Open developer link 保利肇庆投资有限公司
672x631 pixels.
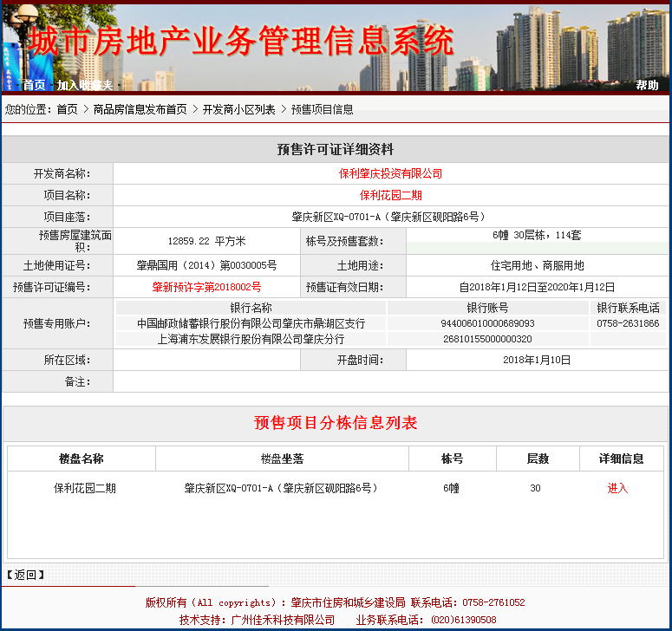coord(390,173)
